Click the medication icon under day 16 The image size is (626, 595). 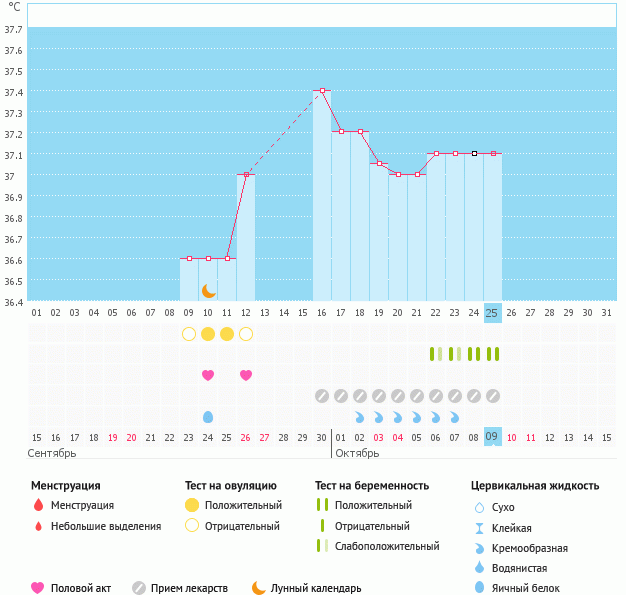point(322,396)
